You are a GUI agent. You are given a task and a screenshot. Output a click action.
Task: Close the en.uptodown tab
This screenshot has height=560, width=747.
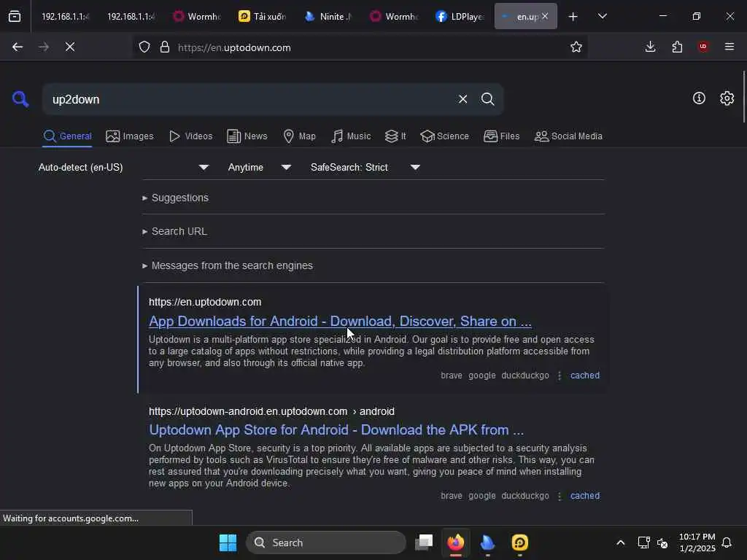pos(545,16)
